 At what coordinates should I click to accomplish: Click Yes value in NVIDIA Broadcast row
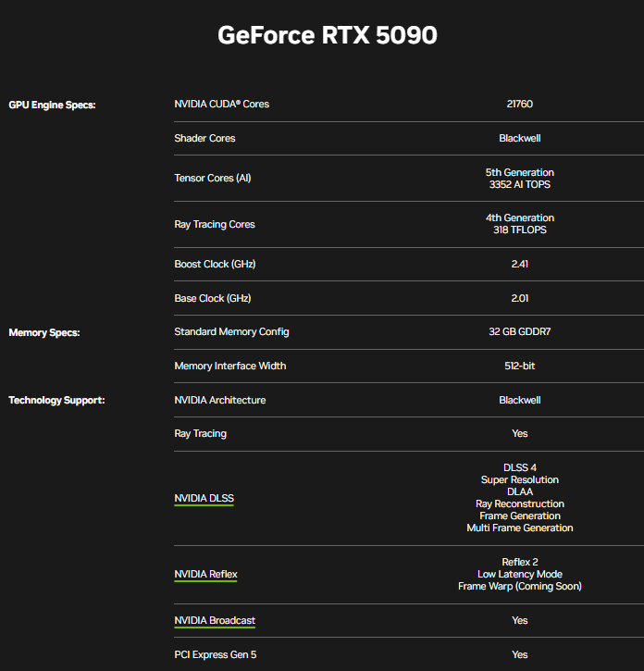tap(519, 620)
